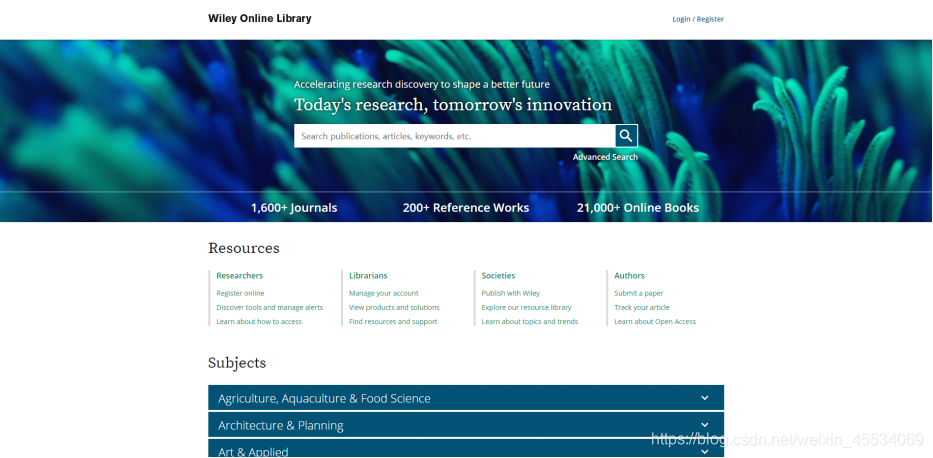This screenshot has height=458, width=933.
Task: Open Register online under Researchers
Action: (x=240, y=293)
